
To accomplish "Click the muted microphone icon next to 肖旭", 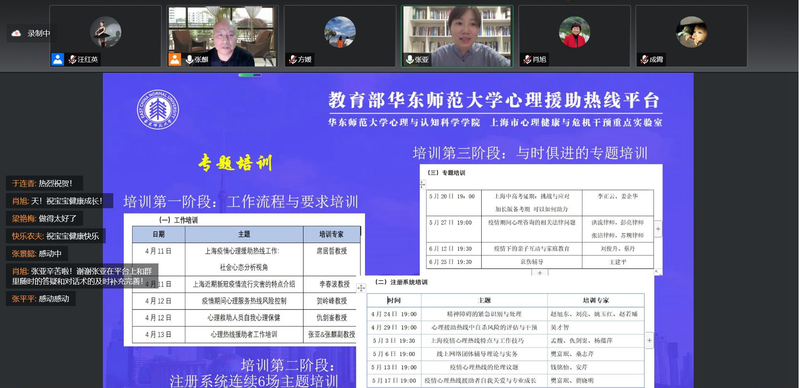I will point(527,60).
